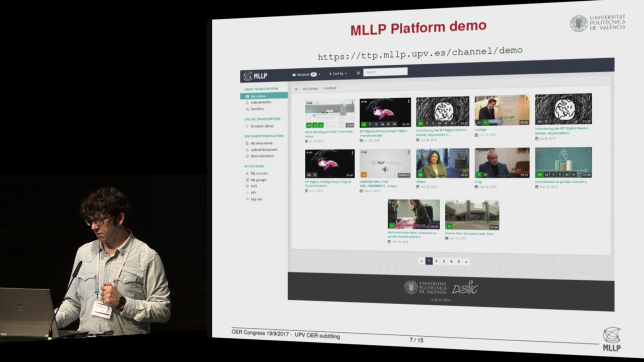Click Log out in sidebar
The width and height of the screenshot is (644, 362).
256,199
